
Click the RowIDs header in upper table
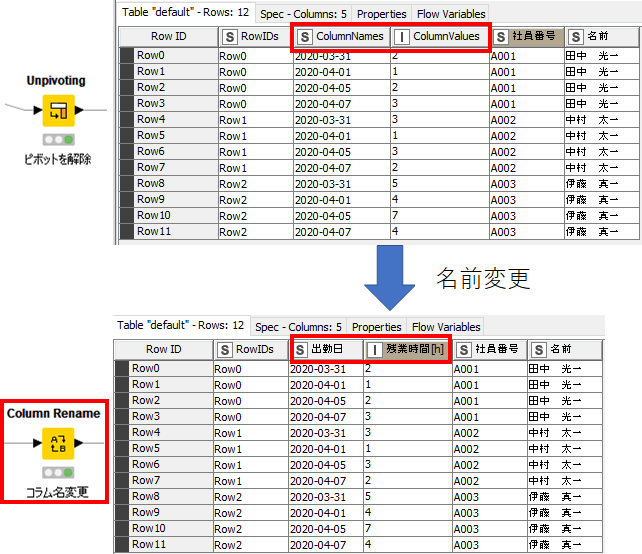(x=255, y=36)
